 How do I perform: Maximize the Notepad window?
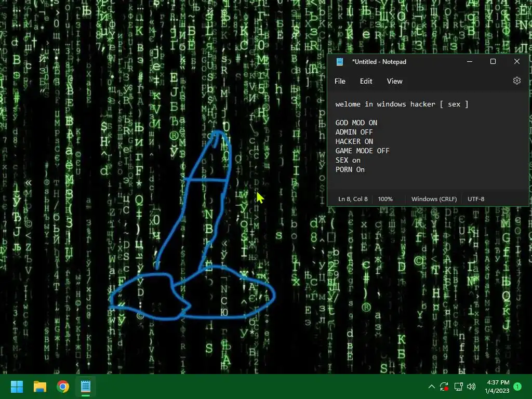[x=493, y=61]
